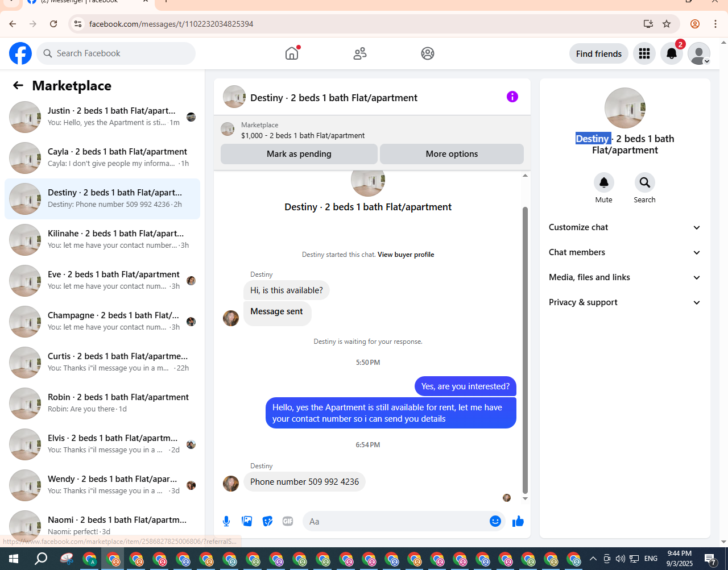View site information icon in address bar
The width and height of the screenshot is (728, 570).
78,24
